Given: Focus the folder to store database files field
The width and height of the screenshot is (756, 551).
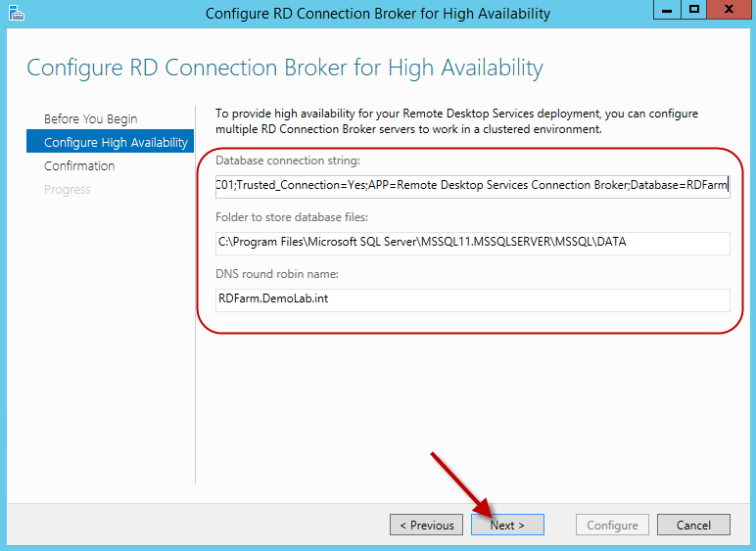Looking at the screenshot, I should coord(473,242).
